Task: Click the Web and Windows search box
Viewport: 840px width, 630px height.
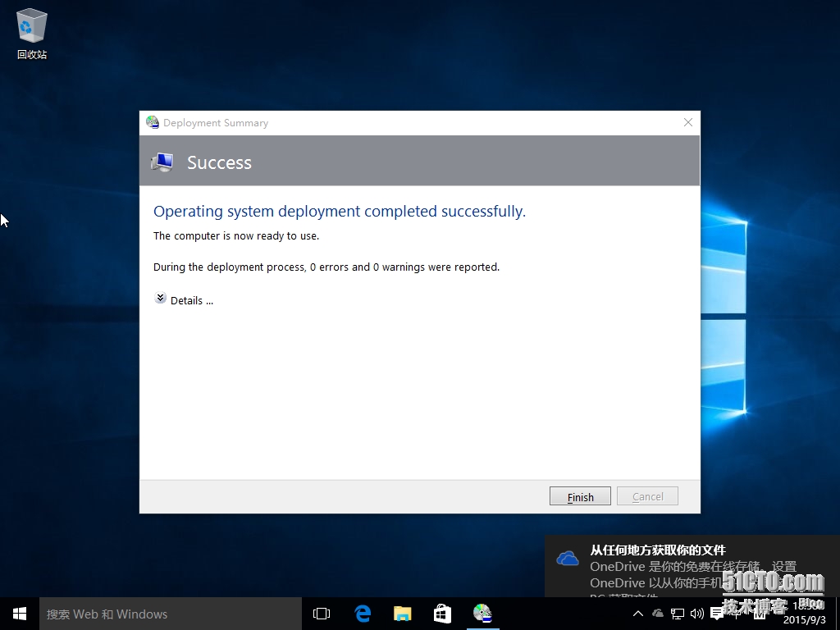Action: tap(171, 614)
